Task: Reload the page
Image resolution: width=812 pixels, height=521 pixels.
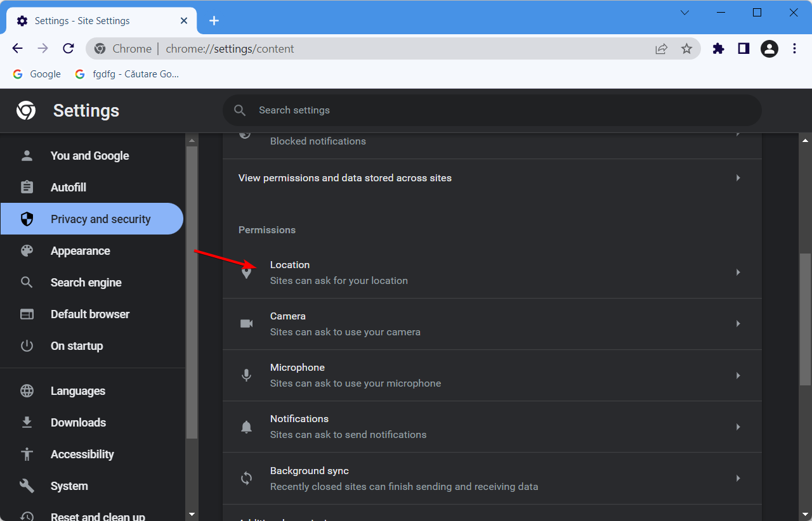Action: point(69,49)
